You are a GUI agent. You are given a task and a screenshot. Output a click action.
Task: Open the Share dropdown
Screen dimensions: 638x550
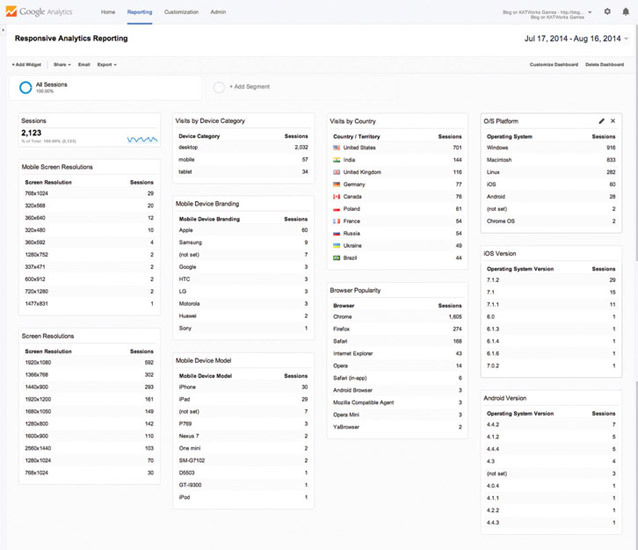coord(61,64)
